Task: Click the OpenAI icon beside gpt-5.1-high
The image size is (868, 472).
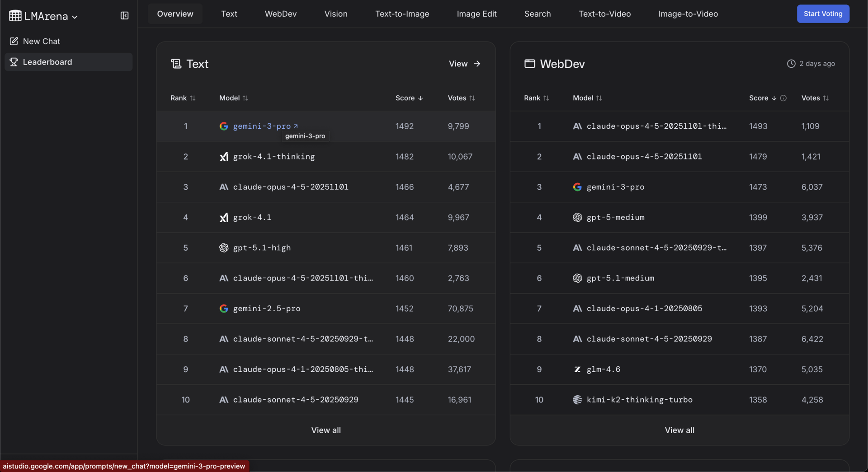Action: tap(224, 248)
